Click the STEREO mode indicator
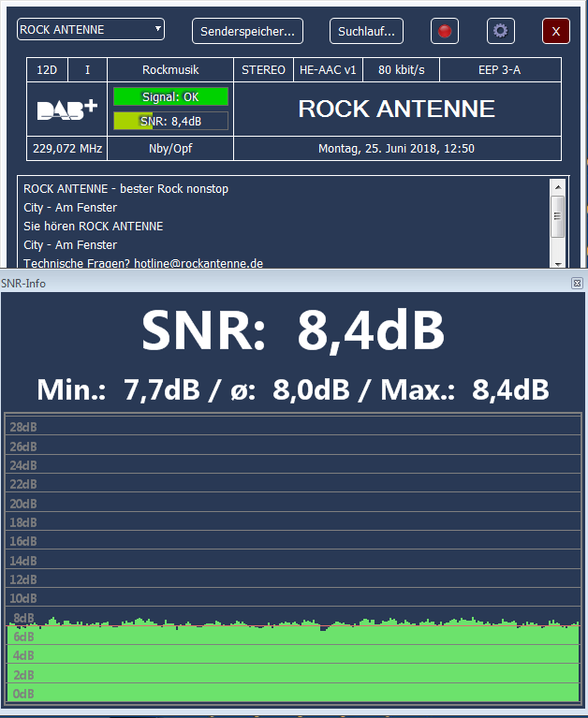The width and height of the screenshot is (588, 718). 263,70
